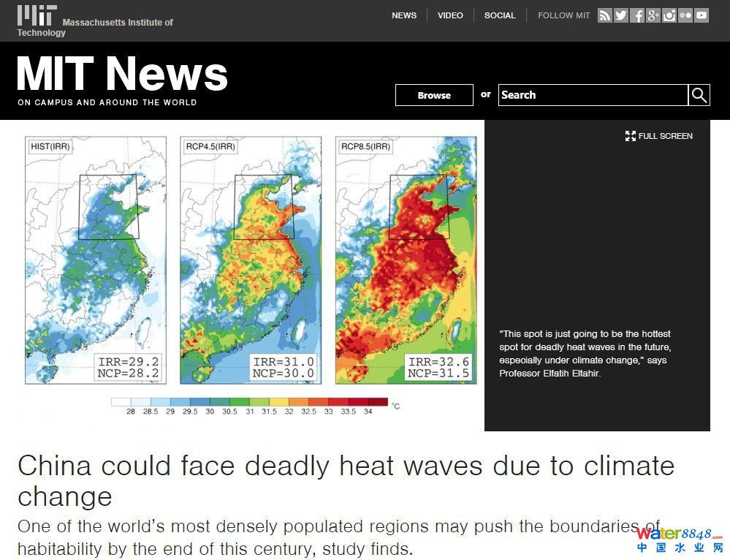Image resolution: width=730 pixels, height=560 pixels.
Task: Click inside the Search text field
Action: (x=592, y=95)
